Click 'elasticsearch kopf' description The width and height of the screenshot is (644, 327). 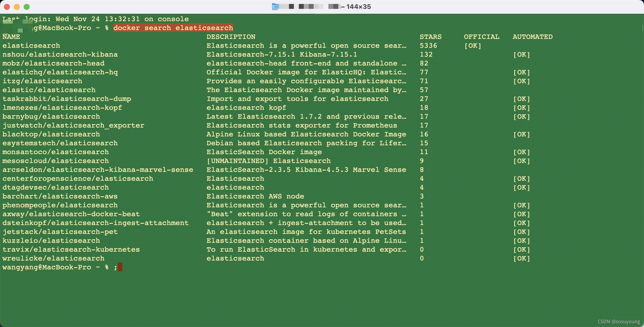[246, 108]
